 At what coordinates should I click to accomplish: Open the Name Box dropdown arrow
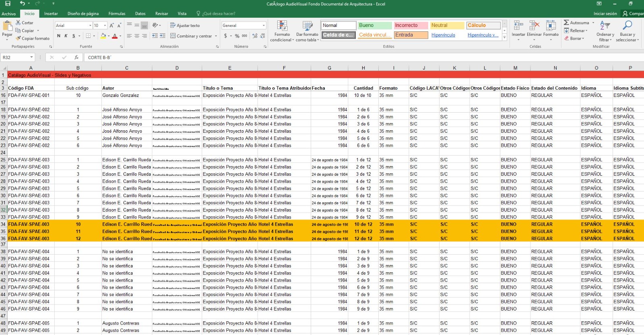click(31, 58)
